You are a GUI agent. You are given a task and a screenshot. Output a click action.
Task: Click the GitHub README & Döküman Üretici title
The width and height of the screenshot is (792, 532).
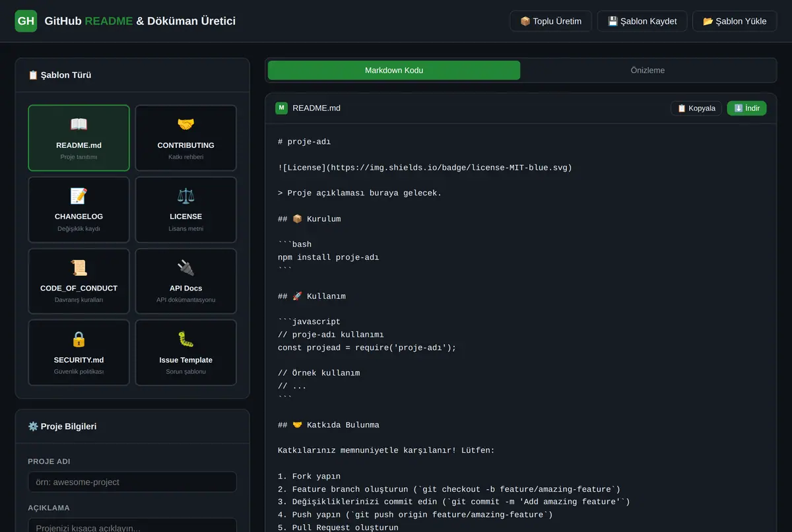click(140, 21)
